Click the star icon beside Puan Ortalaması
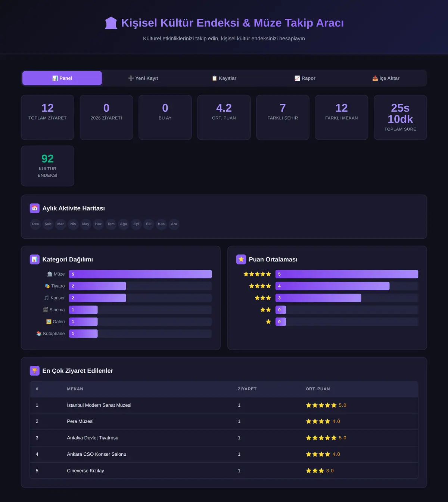 tap(241, 259)
